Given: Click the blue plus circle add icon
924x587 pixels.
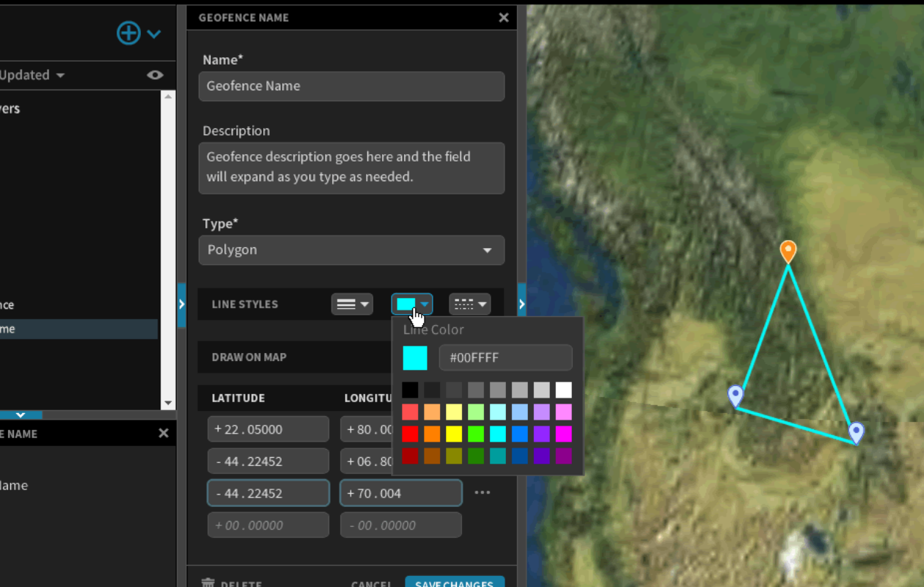Looking at the screenshot, I should coord(128,33).
